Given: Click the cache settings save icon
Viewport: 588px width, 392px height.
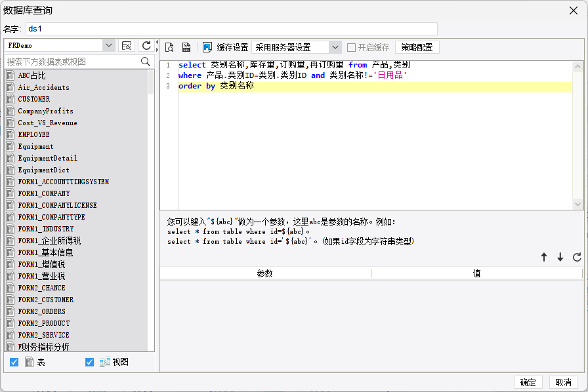Looking at the screenshot, I should point(207,47).
